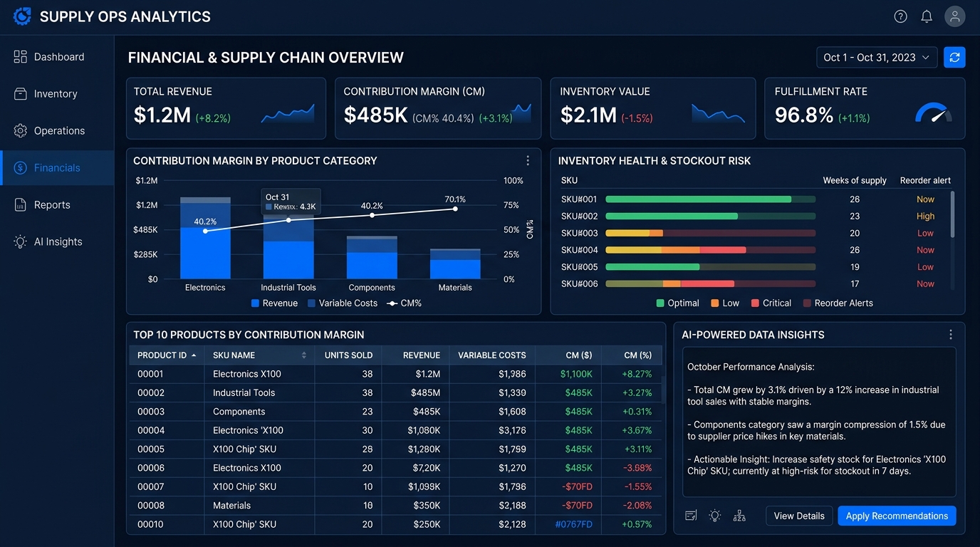
Task: Toggle Optimal status in inventory legend
Action: pyautogui.click(x=677, y=303)
